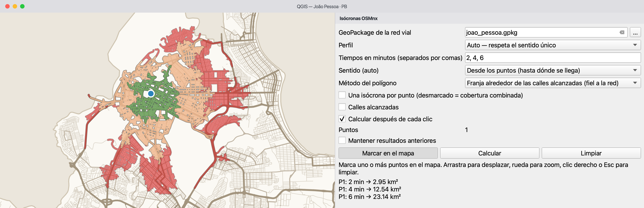The width and height of the screenshot is (644, 208).
Task: Click the blue origin point on the map
Action: (x=151, y=94)
